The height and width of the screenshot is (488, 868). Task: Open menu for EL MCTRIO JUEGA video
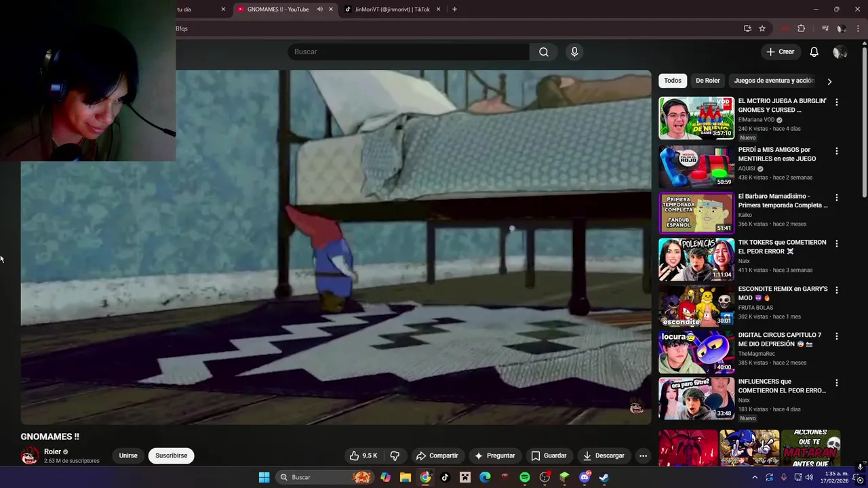pyautogui.click(x=836, y=102)
